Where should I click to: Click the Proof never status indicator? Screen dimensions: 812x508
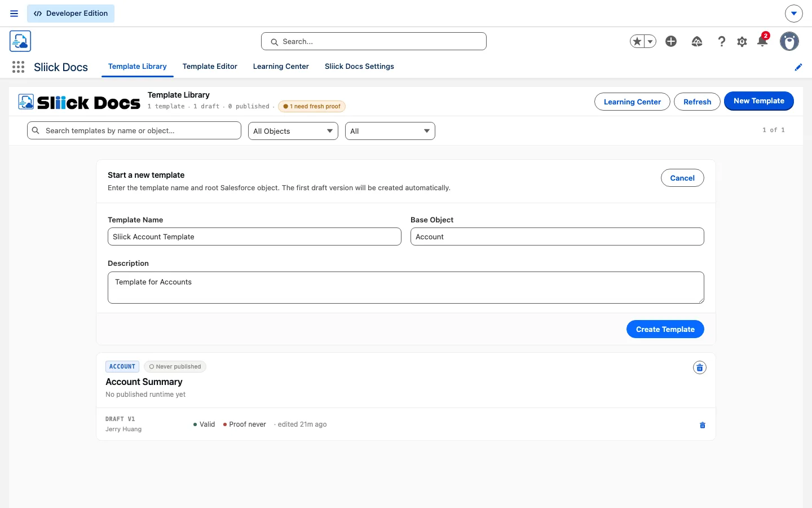245,424
